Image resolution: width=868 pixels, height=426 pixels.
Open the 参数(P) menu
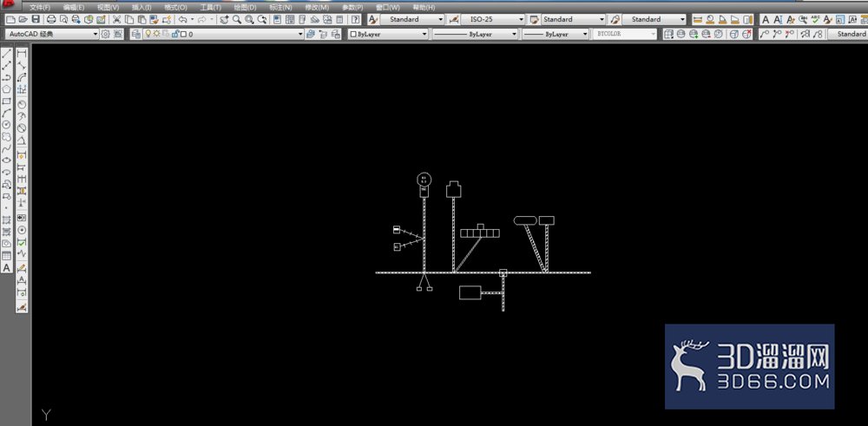(352, 7)
